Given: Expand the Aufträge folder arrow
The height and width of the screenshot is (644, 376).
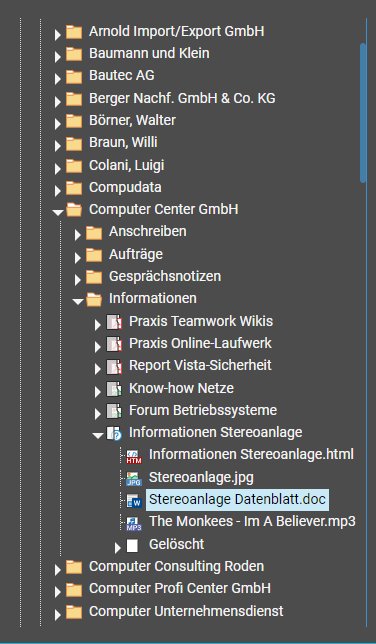Looking at the screenshot, I should pos(77,258).
